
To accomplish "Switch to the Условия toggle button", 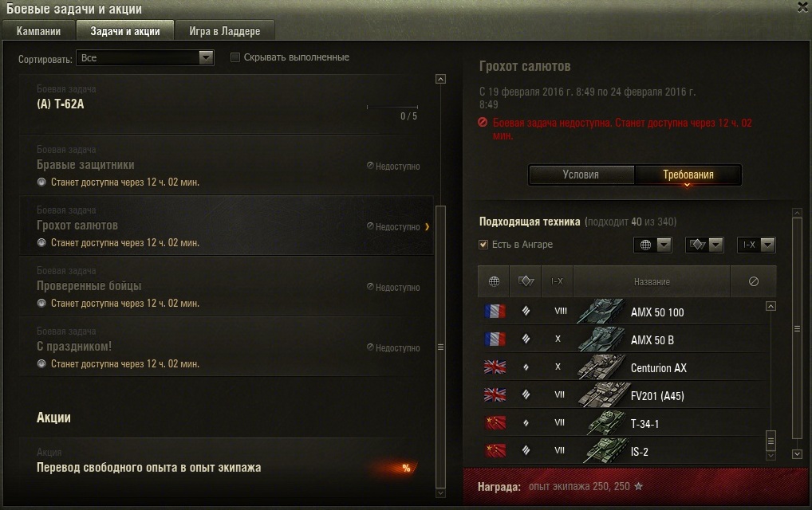I will pyautogui.click(x=581, y=175).
